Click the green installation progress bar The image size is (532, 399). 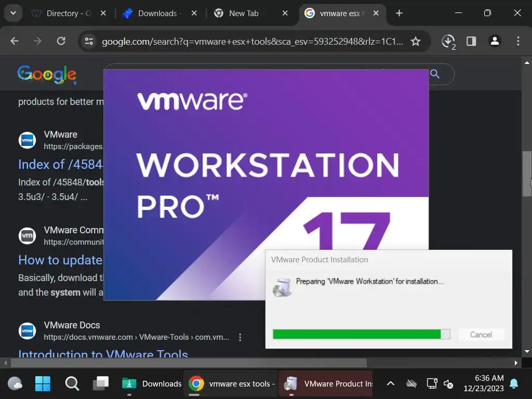point(362,334)
